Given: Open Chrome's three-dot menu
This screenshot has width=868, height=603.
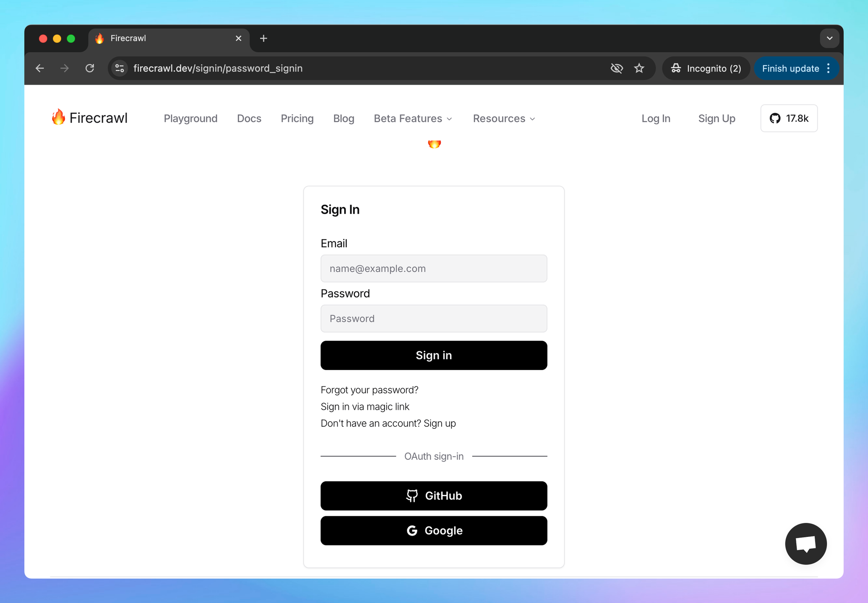Looking at the screenshot, I should [x=828, y=68].
